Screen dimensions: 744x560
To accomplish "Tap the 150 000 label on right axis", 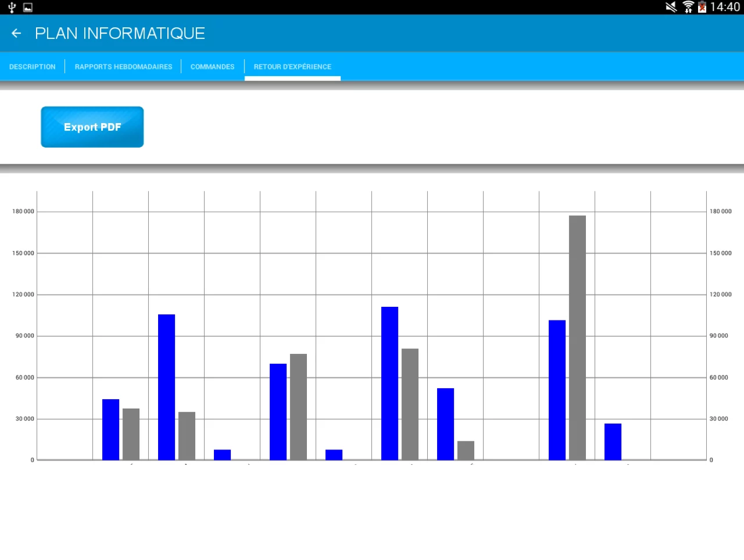I will tap(720, 253).
